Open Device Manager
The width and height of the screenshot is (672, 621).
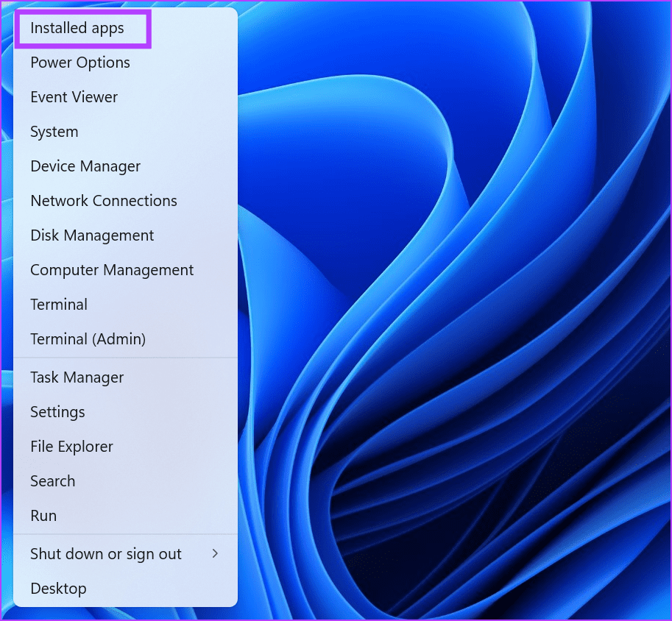(x=85, y=166)
